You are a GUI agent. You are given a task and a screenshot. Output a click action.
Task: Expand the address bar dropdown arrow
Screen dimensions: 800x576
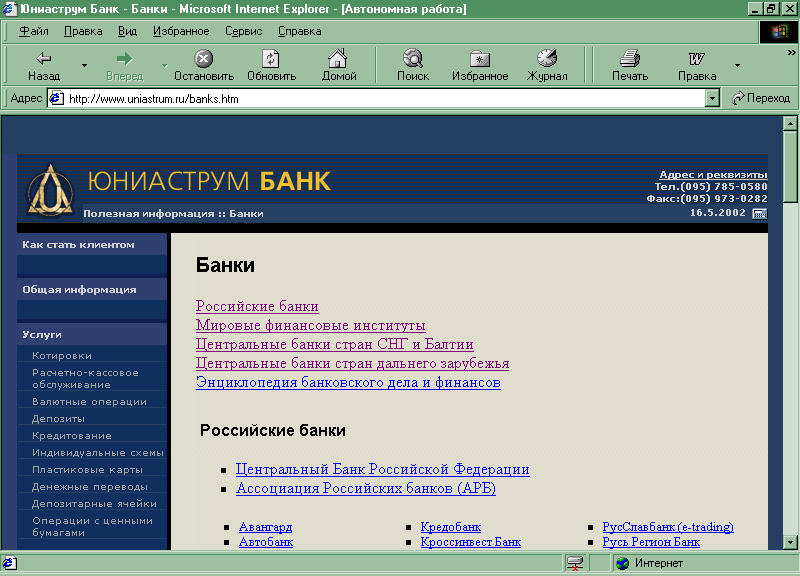click(712, 99)
